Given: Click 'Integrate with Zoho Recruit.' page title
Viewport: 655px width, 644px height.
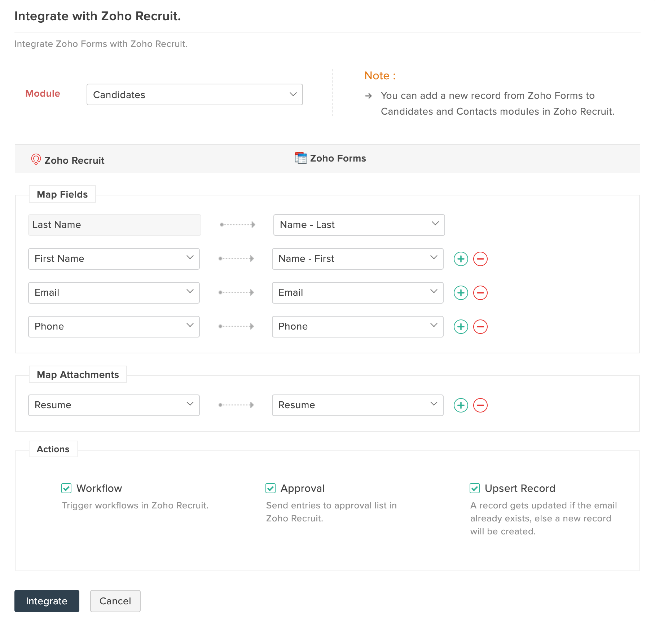Looking at the screenshot, I should pyautogui.click(x=97, y=16).
